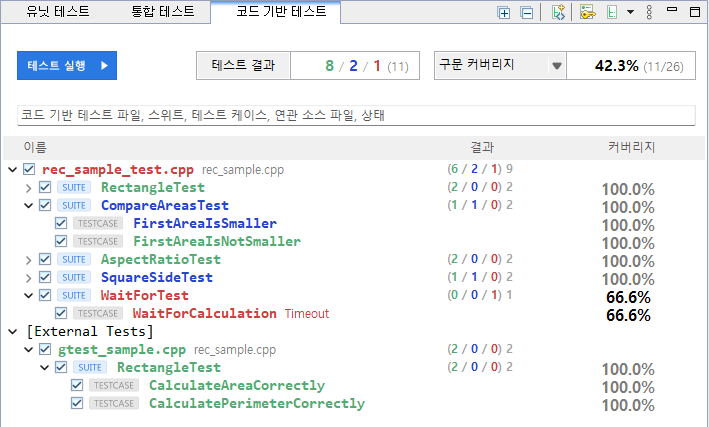Run tests with 테스트 실행 button
Image resolution: width=709 pixels, height=427 pixels.
pos(67,66)
